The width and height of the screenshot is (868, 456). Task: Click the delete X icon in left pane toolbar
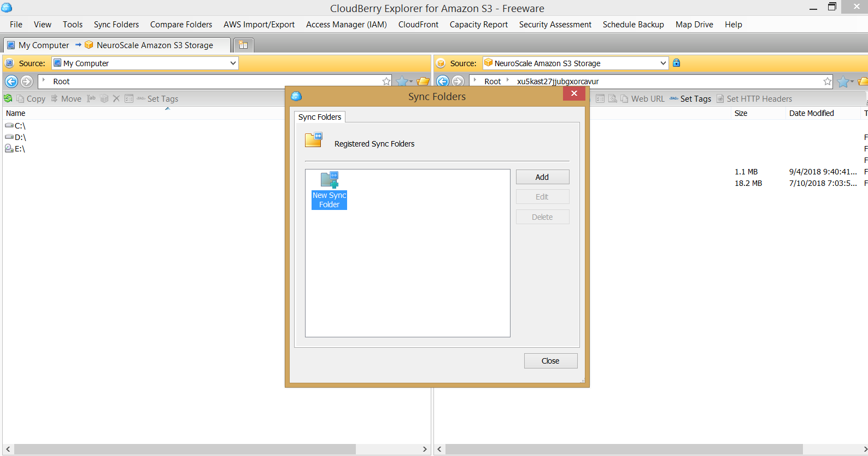click(116, 98)
